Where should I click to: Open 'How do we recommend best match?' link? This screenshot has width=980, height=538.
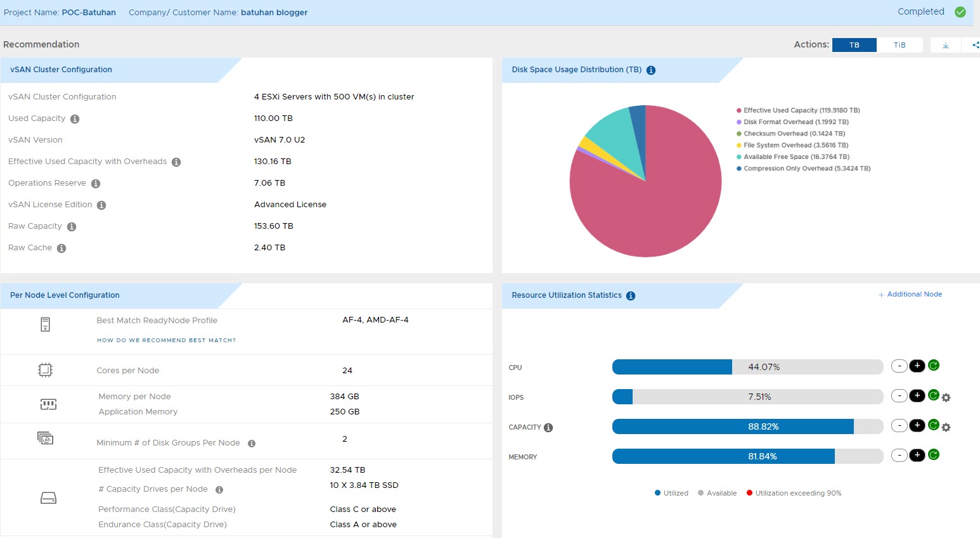point(166,340)
